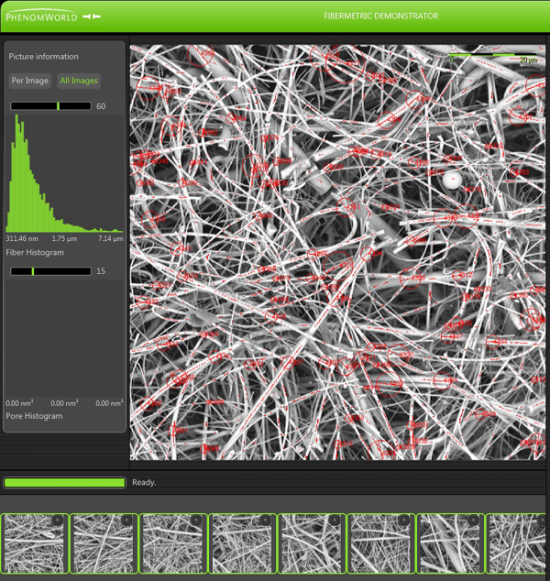Open the seventh fiber image thumbnail
This screenshot has width=550, height=581.
450,543
